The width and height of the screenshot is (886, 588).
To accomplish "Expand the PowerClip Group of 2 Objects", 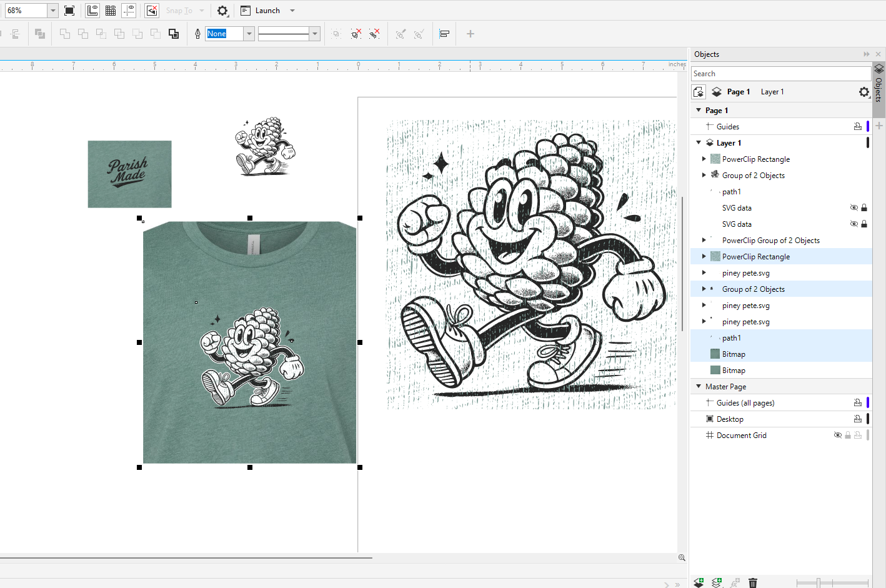I will point(704,240).
